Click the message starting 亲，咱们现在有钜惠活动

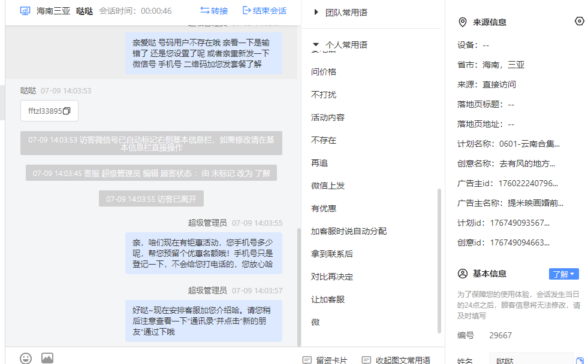coord(204,253)
